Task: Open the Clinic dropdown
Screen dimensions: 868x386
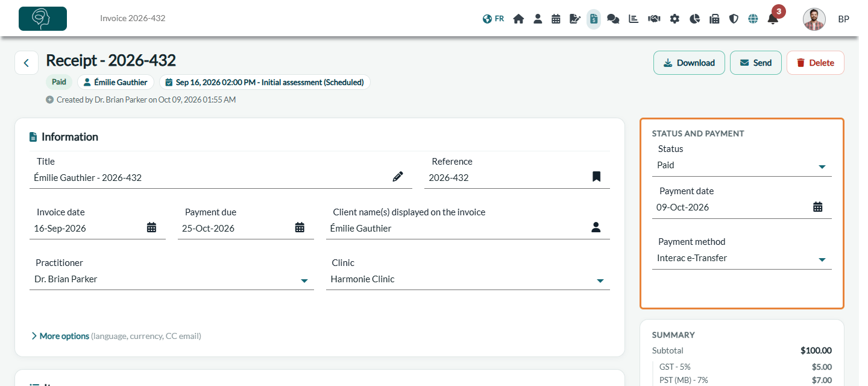Action: [x=468, y=279]
